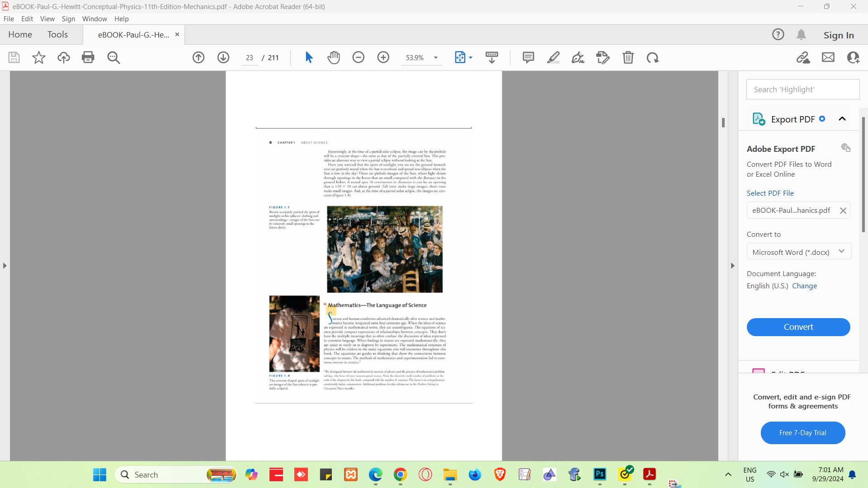Go to next page arrow
Viewport: 868px width, 488px height.
click(223, 57)
